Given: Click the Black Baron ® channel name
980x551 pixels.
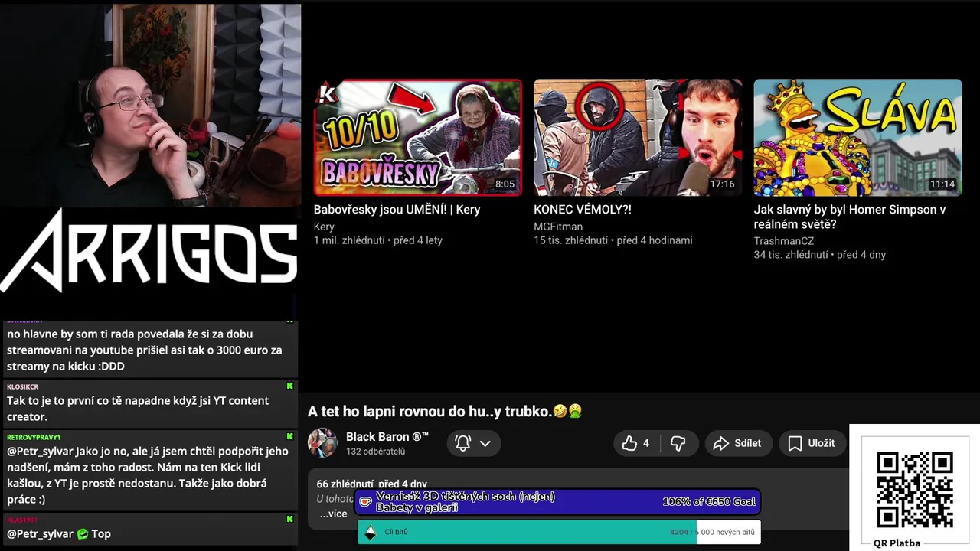Looking at the screenshot, I should (x=387, y=436).
